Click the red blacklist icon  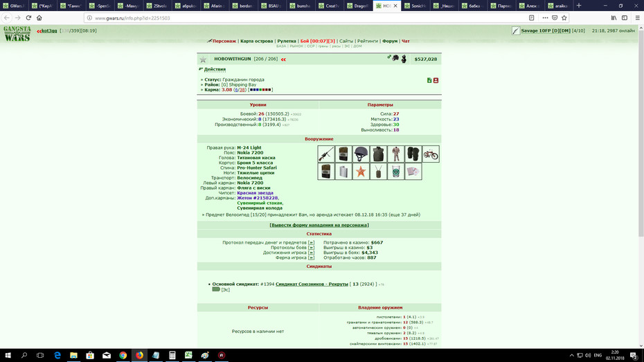436,80
